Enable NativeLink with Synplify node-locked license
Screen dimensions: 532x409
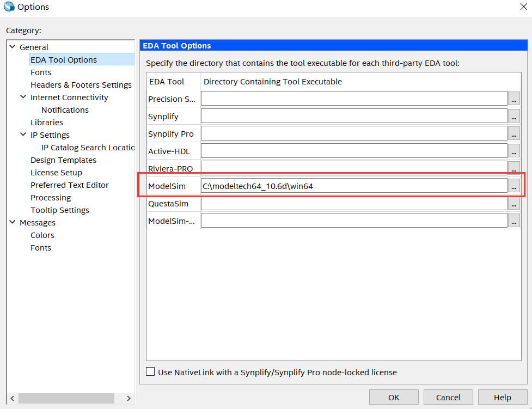click(x=150, y=371)
